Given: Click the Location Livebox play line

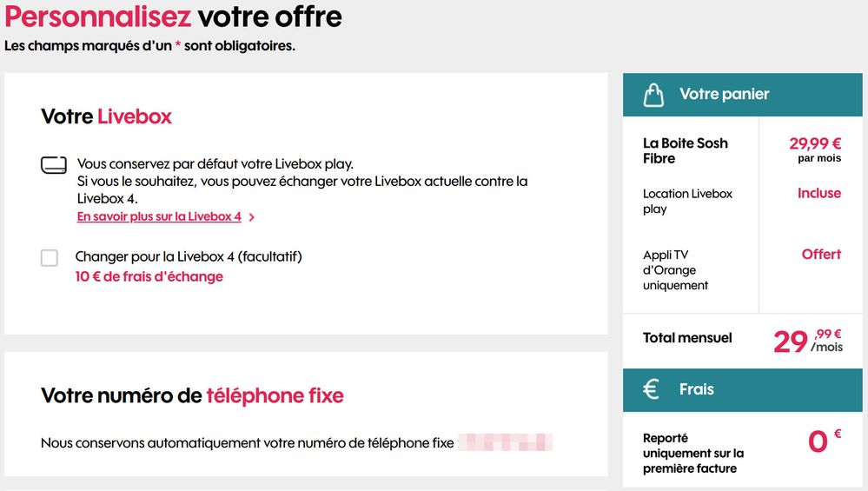Looking at the screenshot, I should [x=687, y=201].
